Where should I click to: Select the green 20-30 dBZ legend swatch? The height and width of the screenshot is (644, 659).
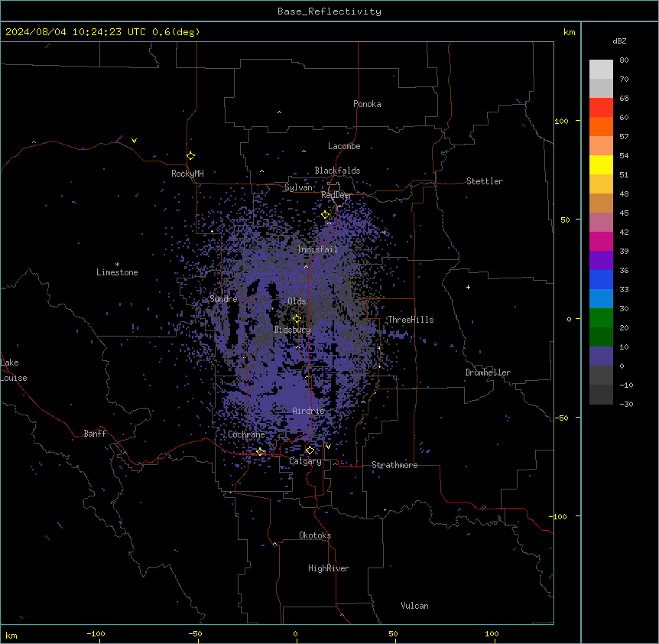(x=601, y=318)
